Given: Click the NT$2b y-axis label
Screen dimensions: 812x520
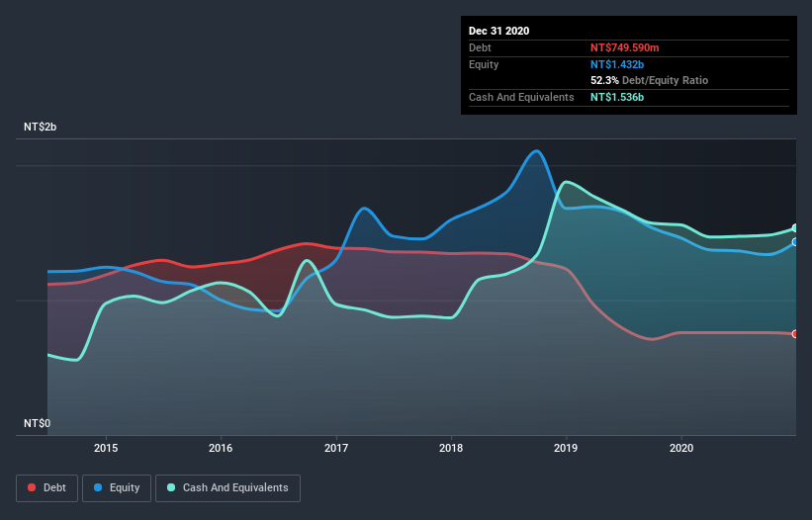Looking at the screenshot, I should point(40,127).
